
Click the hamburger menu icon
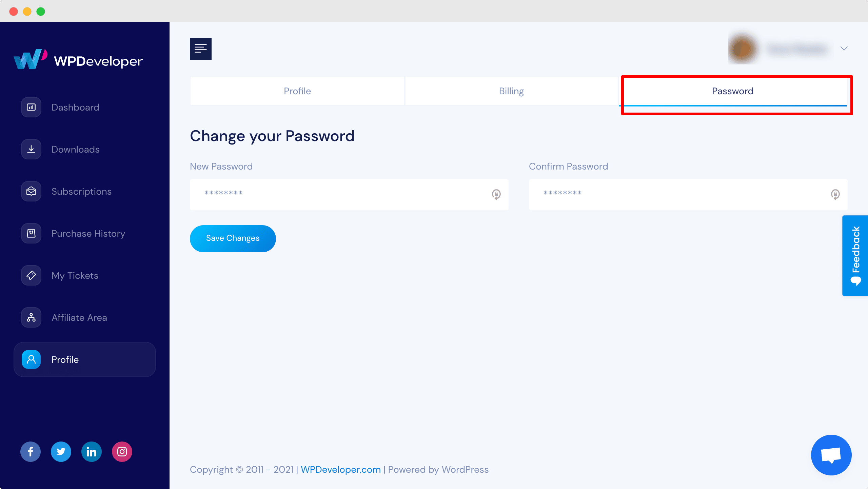click(x=201, y=48)
